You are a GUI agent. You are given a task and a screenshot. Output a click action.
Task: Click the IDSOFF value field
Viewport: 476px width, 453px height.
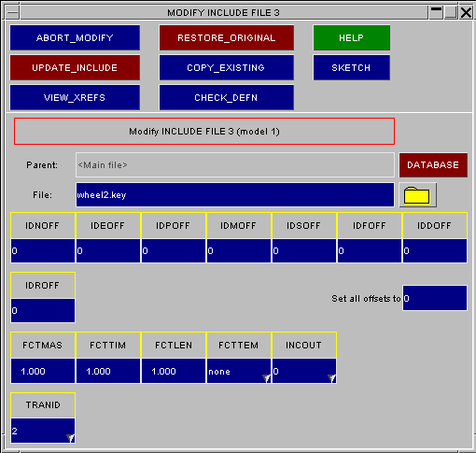(304, 250)
